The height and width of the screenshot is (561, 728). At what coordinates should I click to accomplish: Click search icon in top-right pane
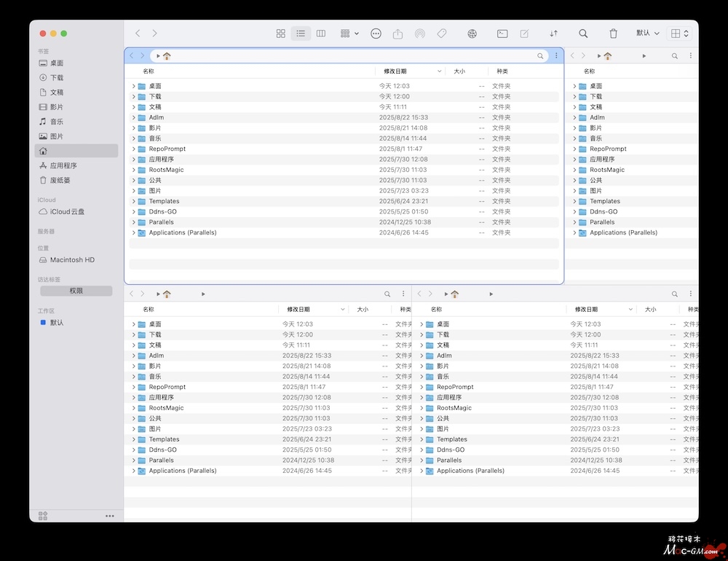[675, 56]
